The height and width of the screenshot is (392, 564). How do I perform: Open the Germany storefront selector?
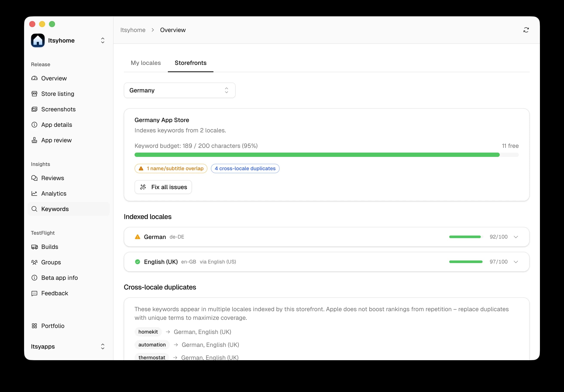[179, 90]
